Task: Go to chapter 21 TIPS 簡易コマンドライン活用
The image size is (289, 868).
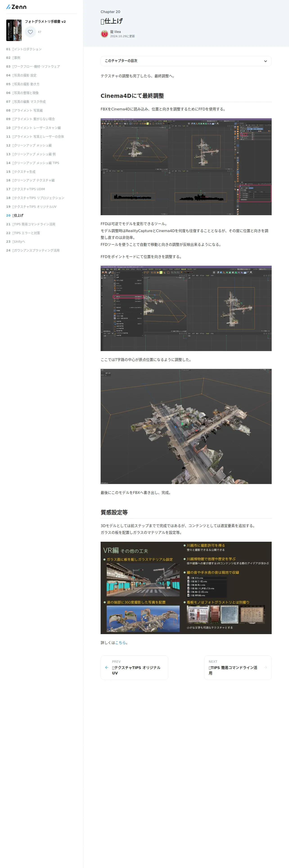Action: [31, 224]
